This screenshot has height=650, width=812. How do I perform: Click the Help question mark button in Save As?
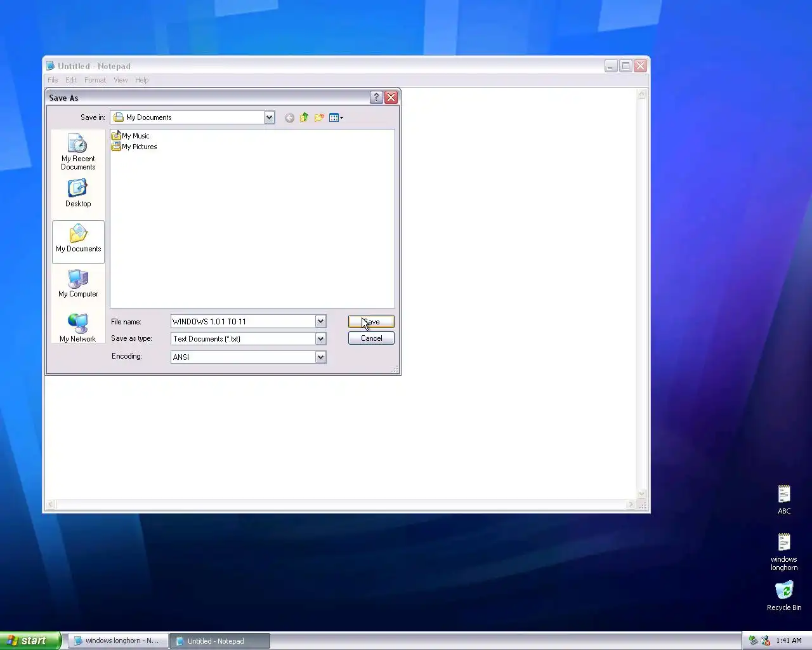(376, 97)
